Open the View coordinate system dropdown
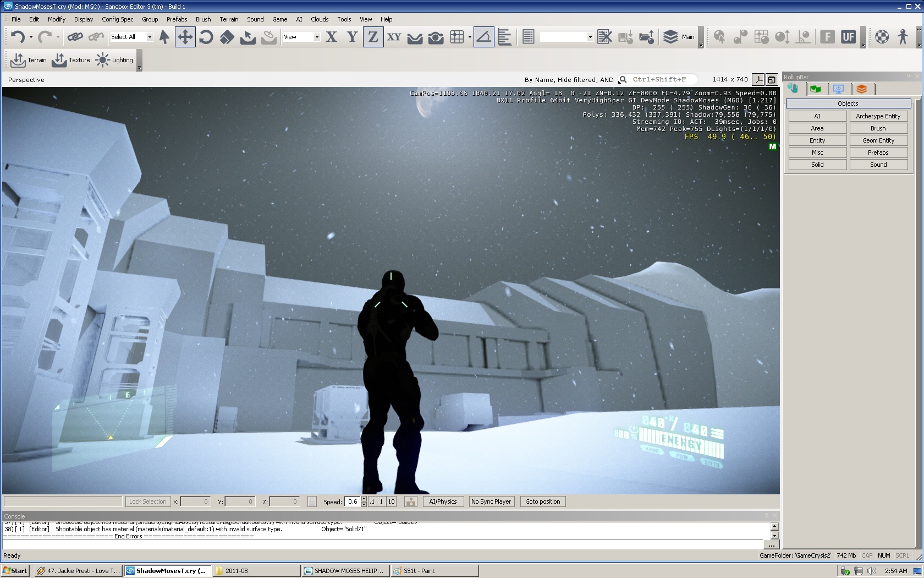Viewport: 924px width, 578px height. point(317,37)
